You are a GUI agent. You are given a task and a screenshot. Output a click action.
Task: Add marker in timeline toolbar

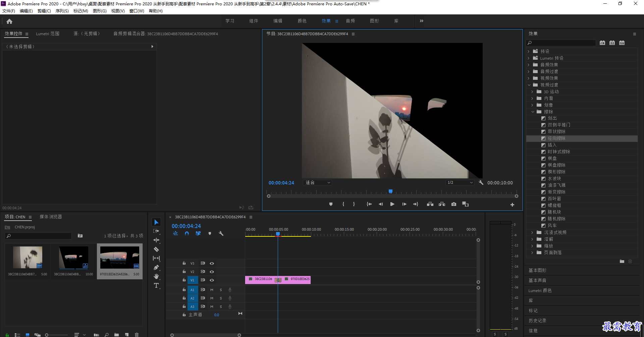(210, 233)
